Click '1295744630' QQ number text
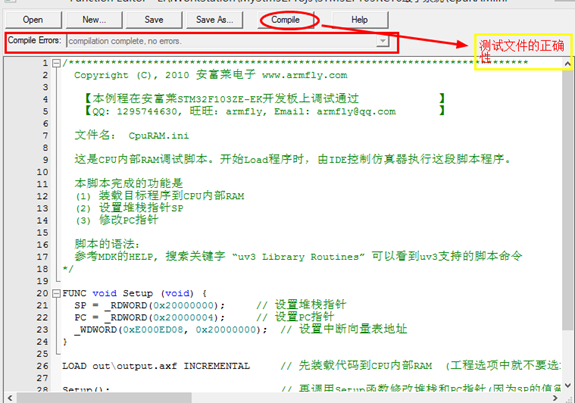The height and width of the screenshot is (403, 575). coord(147,111)
